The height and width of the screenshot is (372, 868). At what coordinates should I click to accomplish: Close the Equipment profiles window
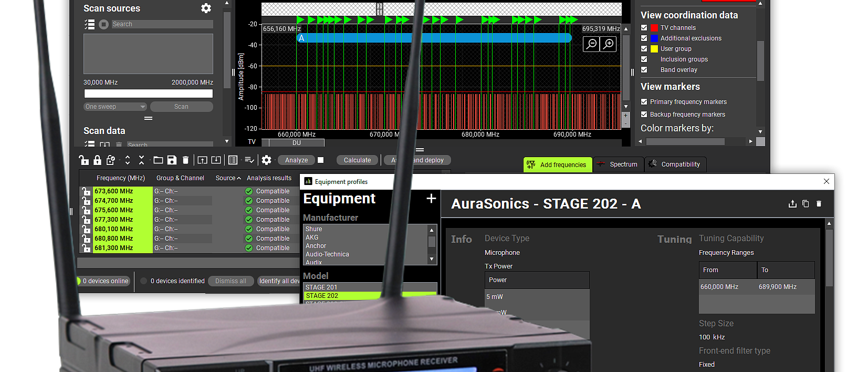tap(827, 181)
